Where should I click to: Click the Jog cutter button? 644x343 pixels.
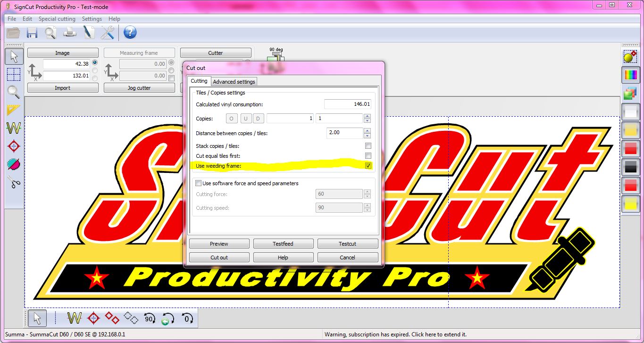pos(139,88)
